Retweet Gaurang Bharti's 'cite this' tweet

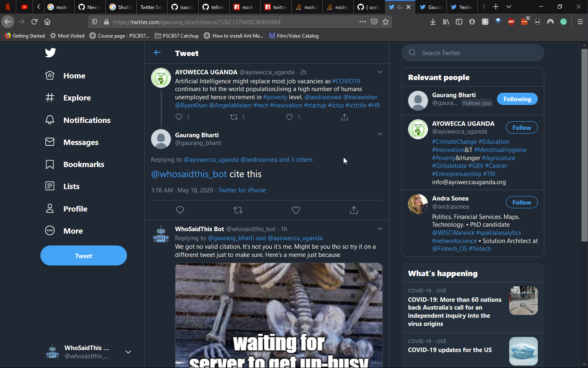pyautogui.click(x=238, y=210)
